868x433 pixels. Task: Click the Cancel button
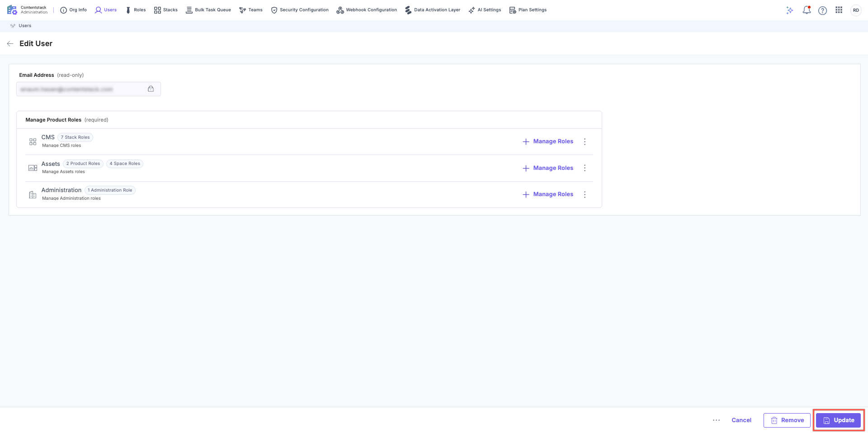coord(741,420)
